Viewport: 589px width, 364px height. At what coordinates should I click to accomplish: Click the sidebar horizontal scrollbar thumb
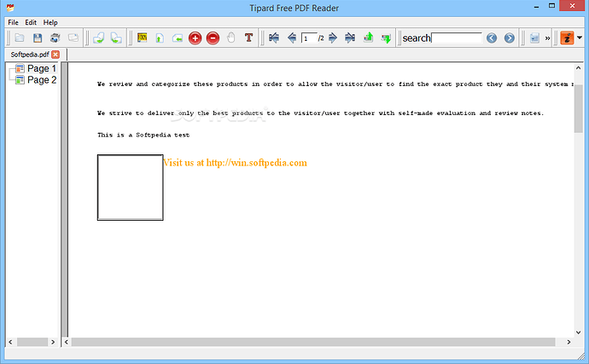[x=32, y=342]
